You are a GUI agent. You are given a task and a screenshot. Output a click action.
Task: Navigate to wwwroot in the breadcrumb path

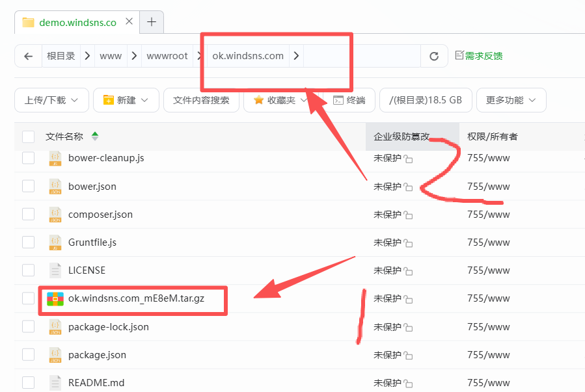point(167,56)
